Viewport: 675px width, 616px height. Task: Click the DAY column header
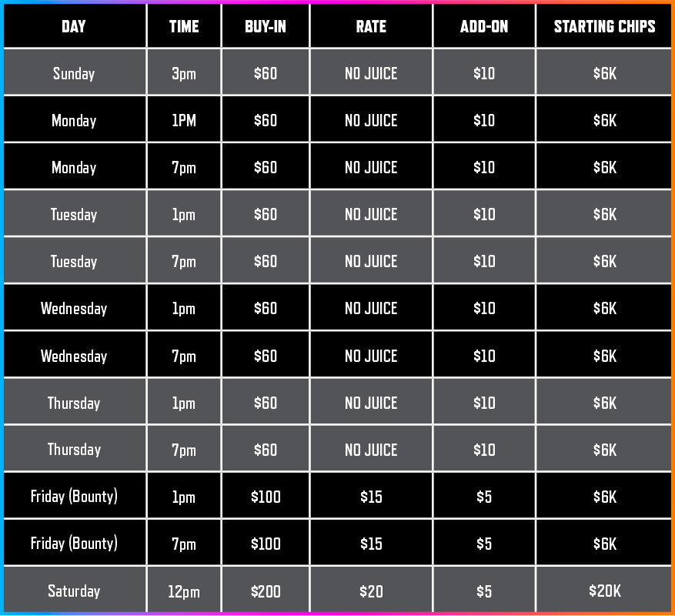[74, 26]
